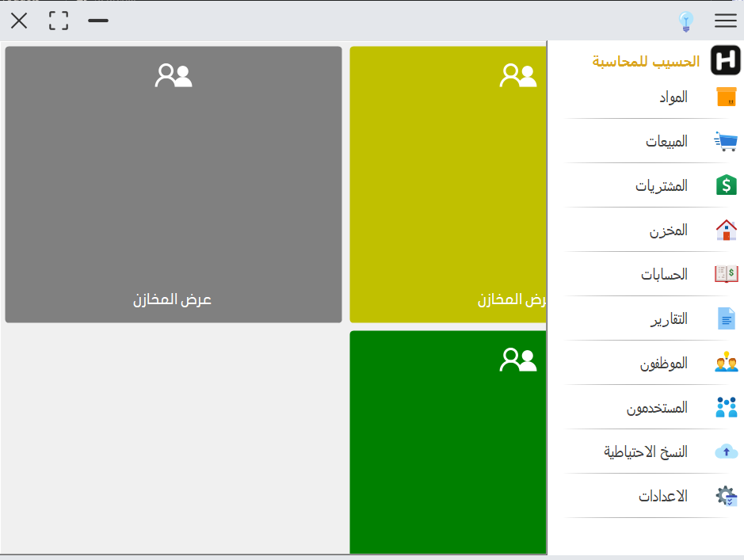Screen dimensions: 744x560
Task: Click people icon on green tile
Action: coord(518,360)
